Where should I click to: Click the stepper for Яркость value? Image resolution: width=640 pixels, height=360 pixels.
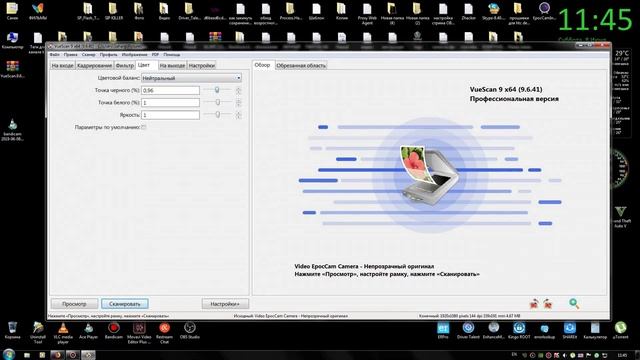point(238,115)
